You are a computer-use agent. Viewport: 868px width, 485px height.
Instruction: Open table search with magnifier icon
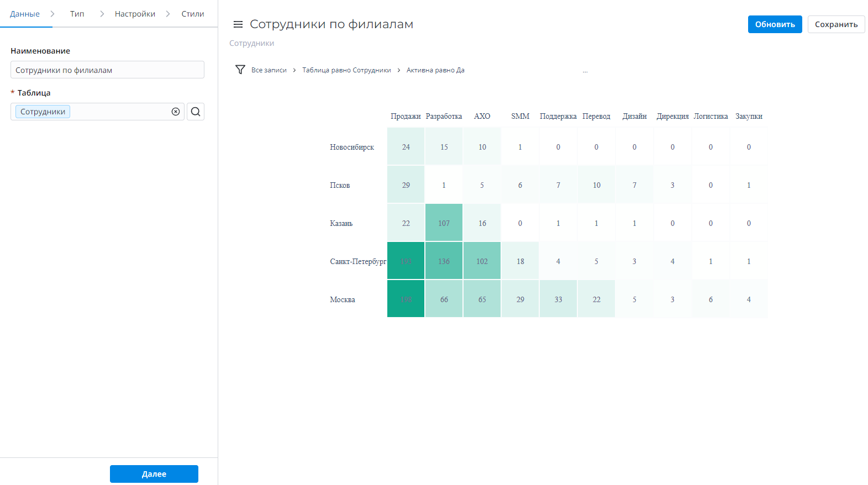coord(196,112)
